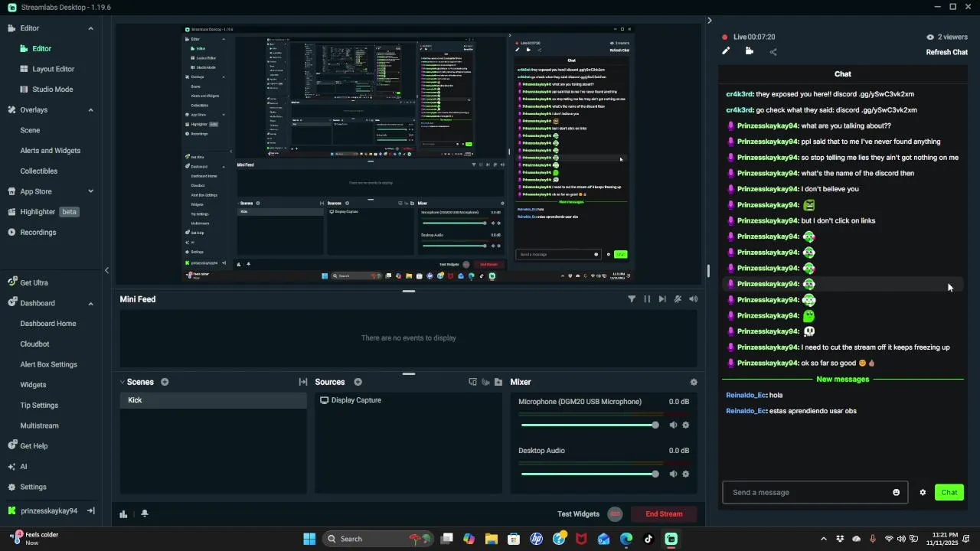
Task: Open Settings in the sidebar
Action: tap(33, 487)
